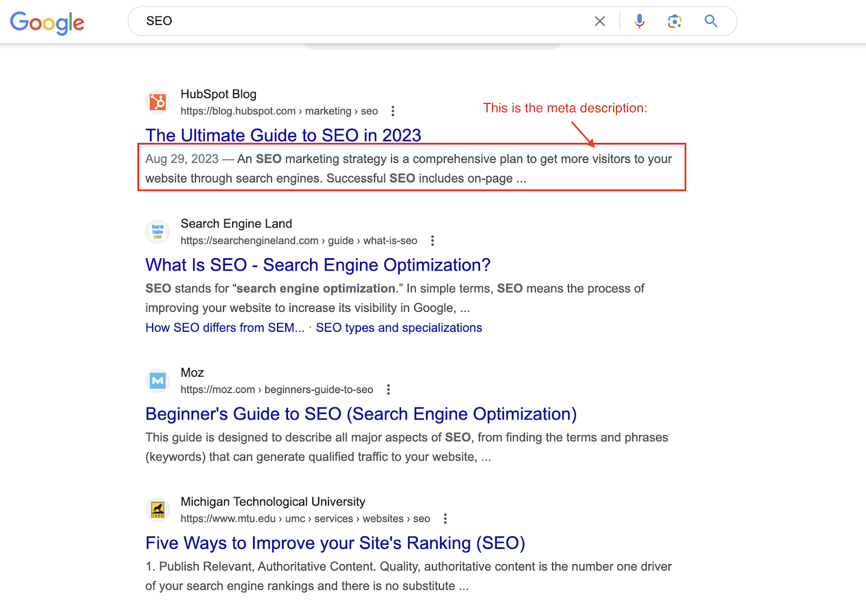Open Google Lens image search icon

click(674, 21)
